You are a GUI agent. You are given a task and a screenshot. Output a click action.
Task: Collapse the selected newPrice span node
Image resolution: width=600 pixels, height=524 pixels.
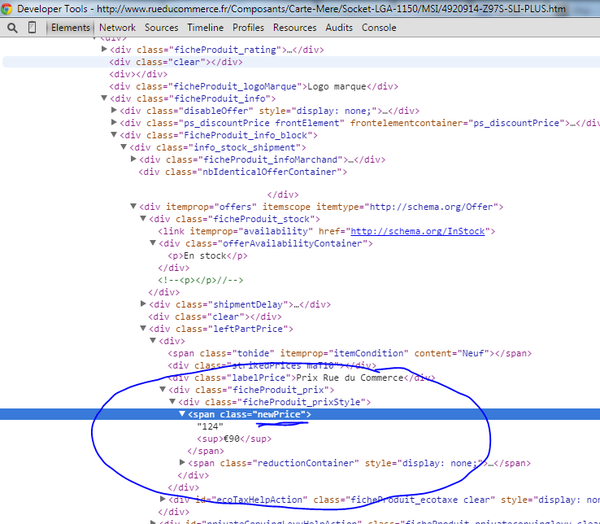pyautogui.click(x=182, y=414)
